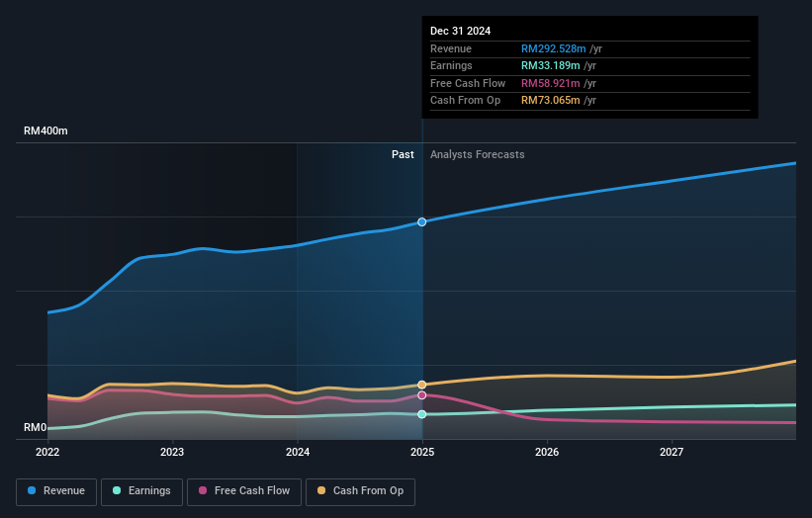
Task: Click the 2023 x-axis label
Action: pos(172,452)
